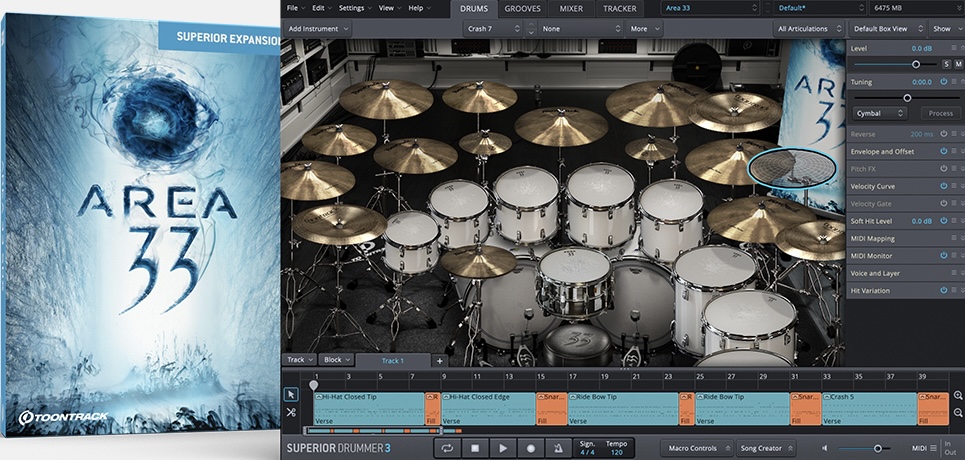Viewport: 965px width, 460px height.
Task: Toggle loop playback in the transport
Action: [447, 448]
